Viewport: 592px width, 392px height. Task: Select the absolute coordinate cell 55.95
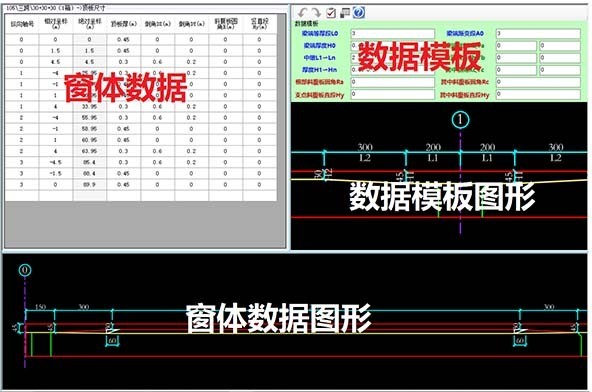coord(89,118)
